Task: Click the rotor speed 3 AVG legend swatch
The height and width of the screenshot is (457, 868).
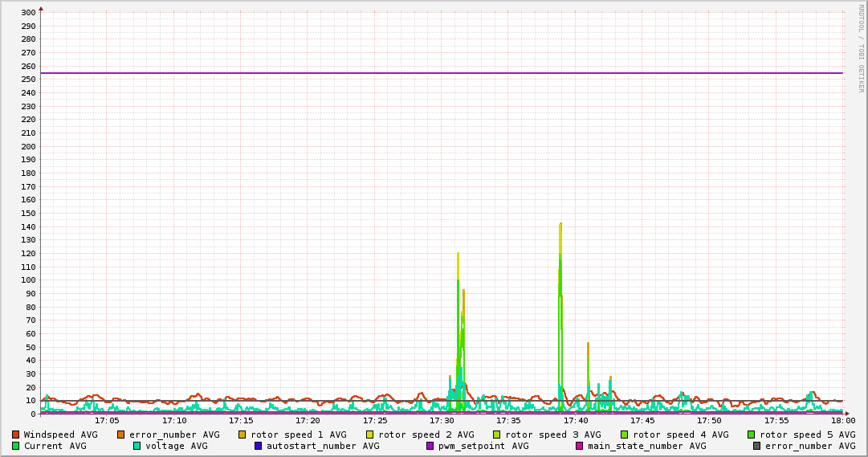Action: tap(497, 435)
